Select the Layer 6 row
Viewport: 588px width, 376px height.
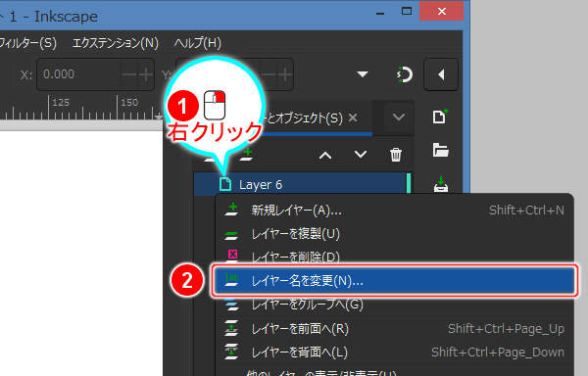(x=303, y=184)
